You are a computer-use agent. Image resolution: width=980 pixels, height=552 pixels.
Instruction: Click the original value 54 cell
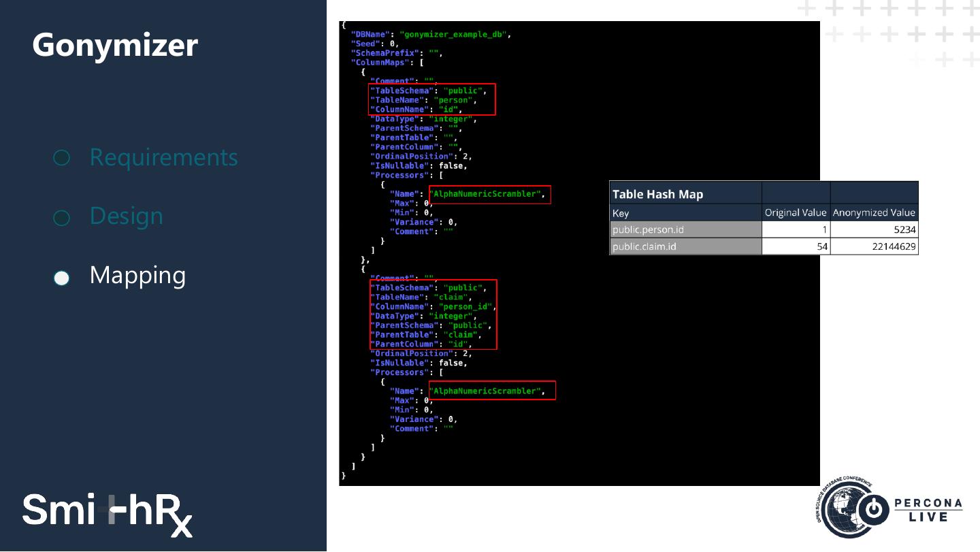click(796, 246)
